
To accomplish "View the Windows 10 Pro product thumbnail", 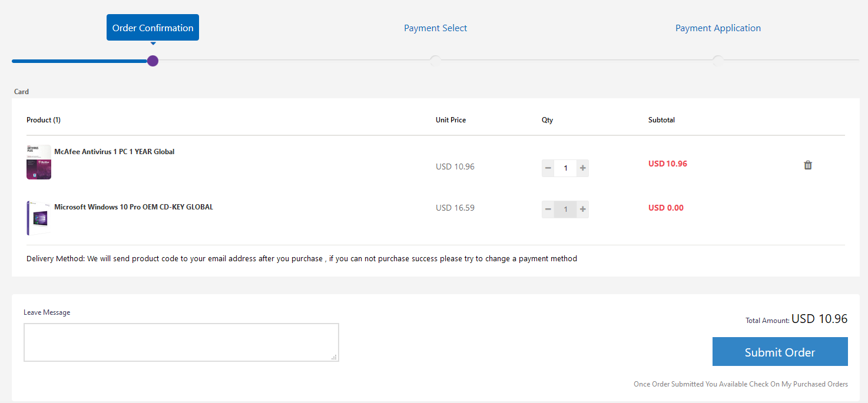I will 39,218.
